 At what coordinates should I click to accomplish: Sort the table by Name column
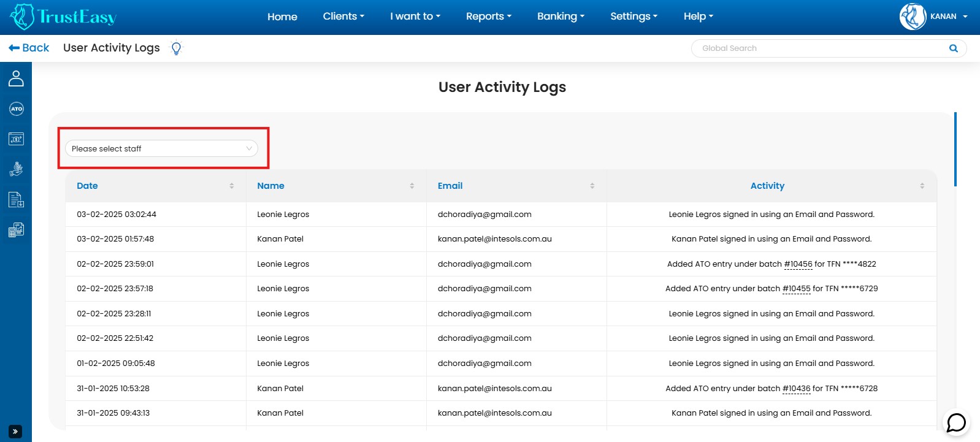(412, 186)
